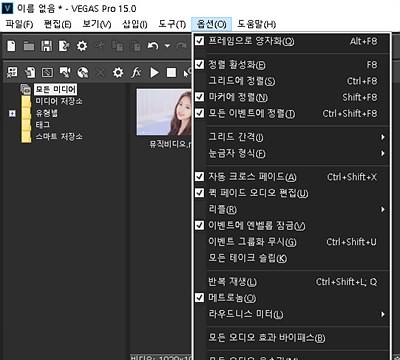
Task: Enable 그리드에 정렬 option
Action: coord(291,81)
